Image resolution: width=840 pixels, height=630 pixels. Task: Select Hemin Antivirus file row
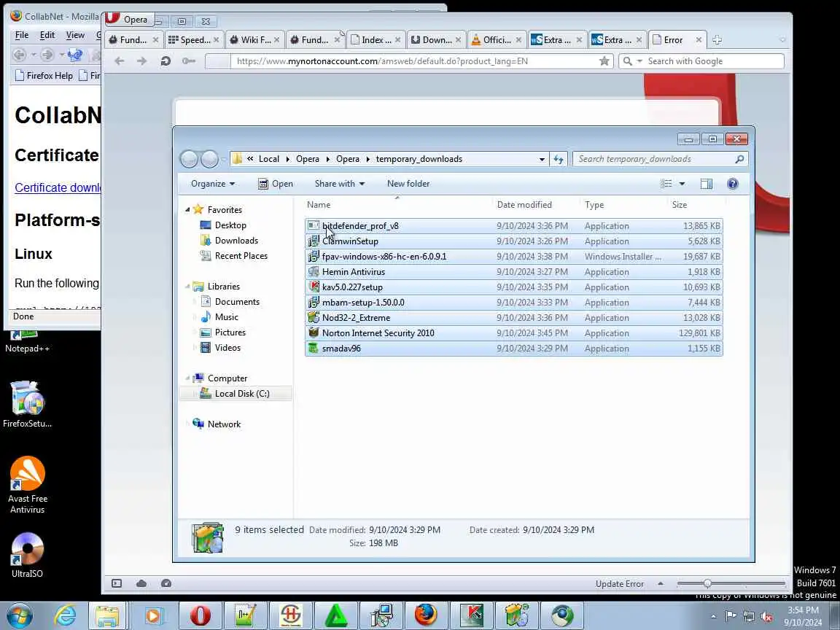514,271
